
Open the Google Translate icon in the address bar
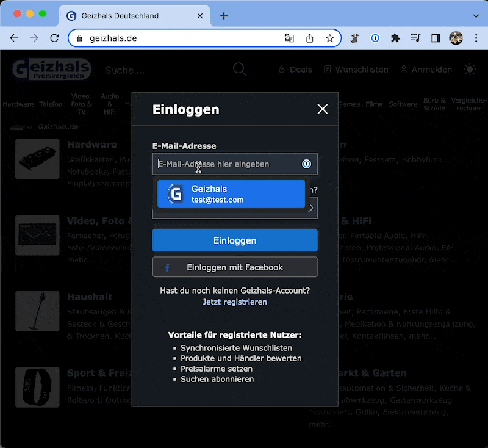point(289,38)
